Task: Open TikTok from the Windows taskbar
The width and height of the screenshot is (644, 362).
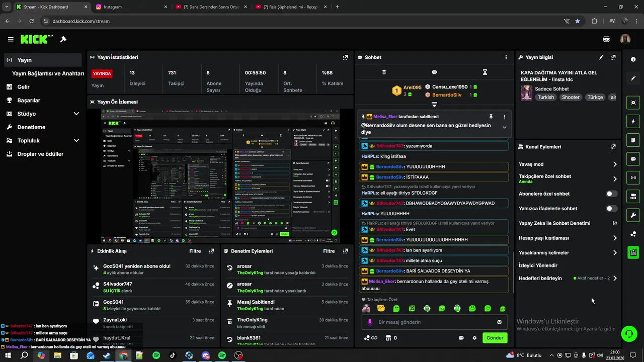Action: tap(173, 355)
